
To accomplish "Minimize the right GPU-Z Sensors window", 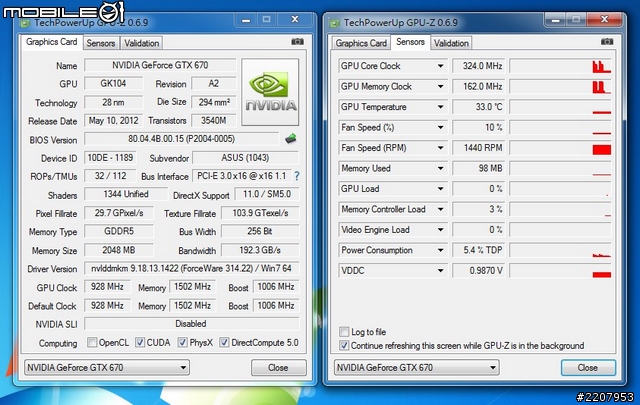I will click(556, 20).
